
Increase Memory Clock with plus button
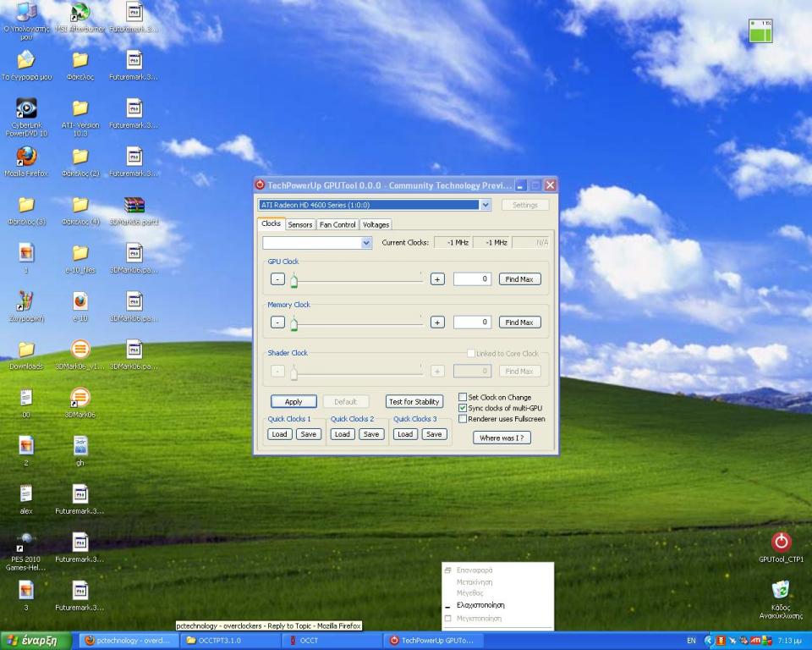pos(437,322)
